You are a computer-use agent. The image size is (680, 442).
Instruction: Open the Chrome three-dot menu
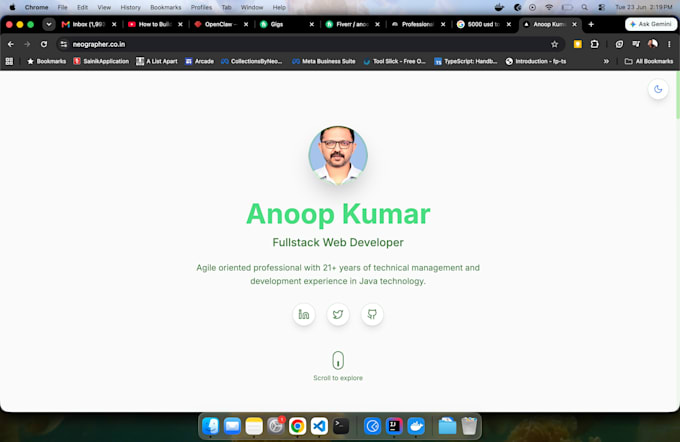(x=669, y=44)
